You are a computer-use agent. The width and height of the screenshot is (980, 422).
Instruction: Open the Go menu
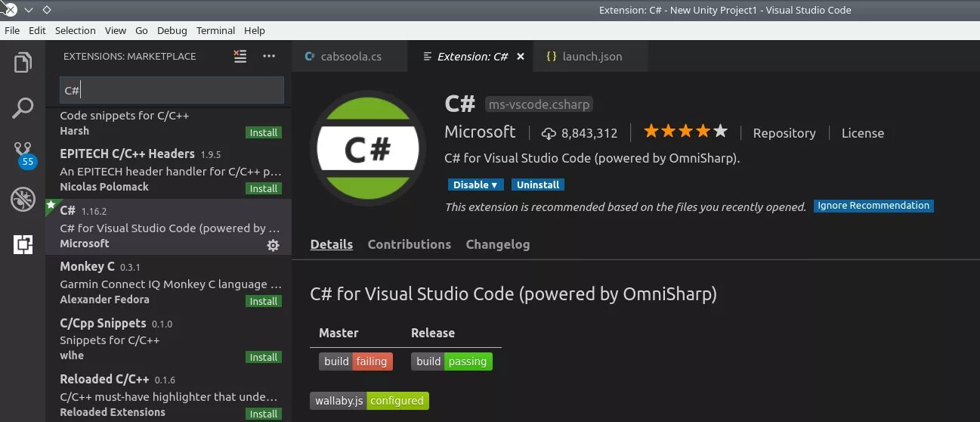141,30
